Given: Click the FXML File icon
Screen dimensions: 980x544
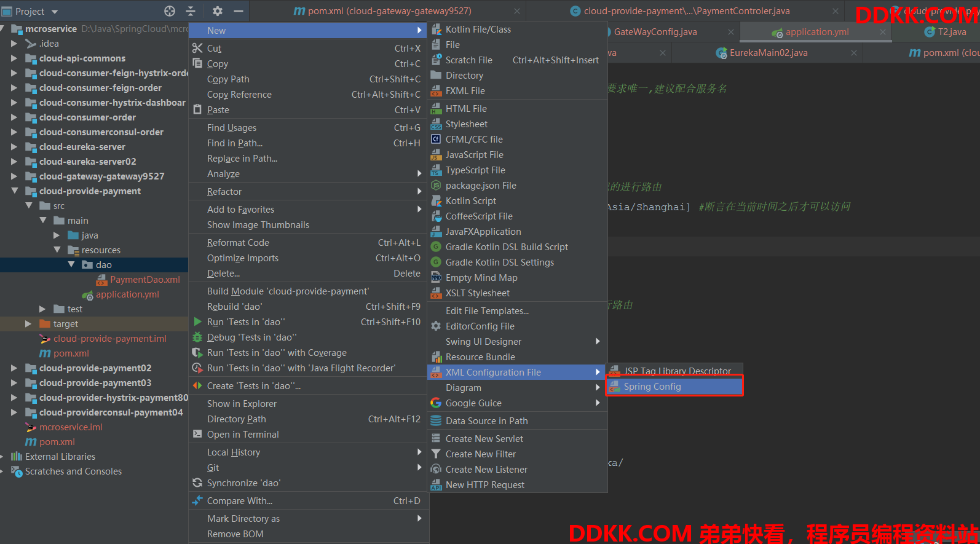Looking at the screenshot, I should pos(436,90).
